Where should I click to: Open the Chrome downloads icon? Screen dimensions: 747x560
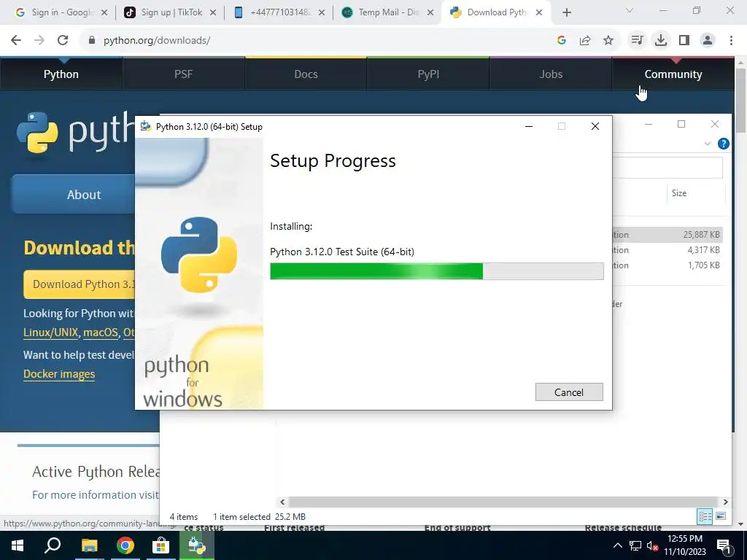point(661,41)
